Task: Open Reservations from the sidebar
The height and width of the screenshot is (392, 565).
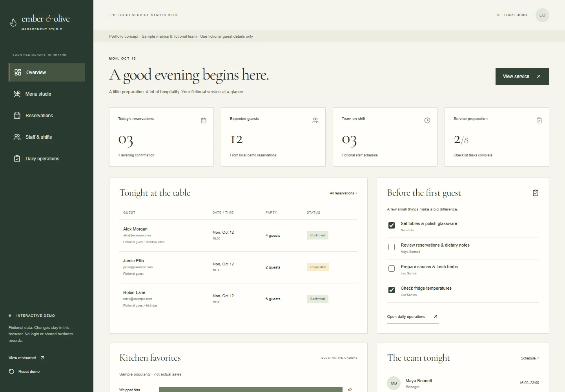Action: pyautogui.click(x=47, y=116)
